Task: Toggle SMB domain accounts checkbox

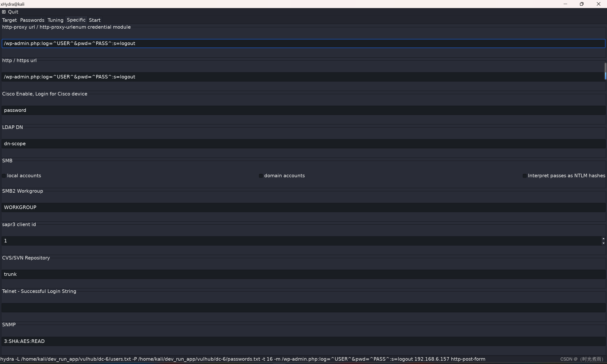Action: (261, 176)
